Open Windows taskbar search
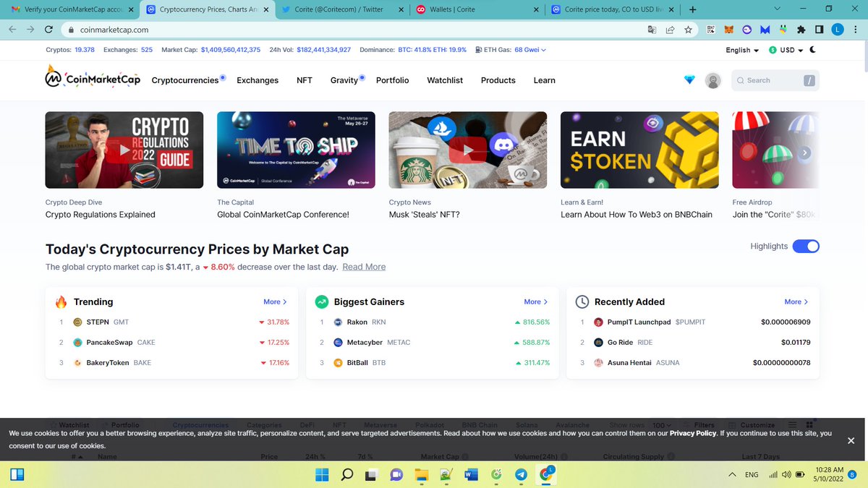868x488 pixels. pyautogui.click(x=346, y=475)
